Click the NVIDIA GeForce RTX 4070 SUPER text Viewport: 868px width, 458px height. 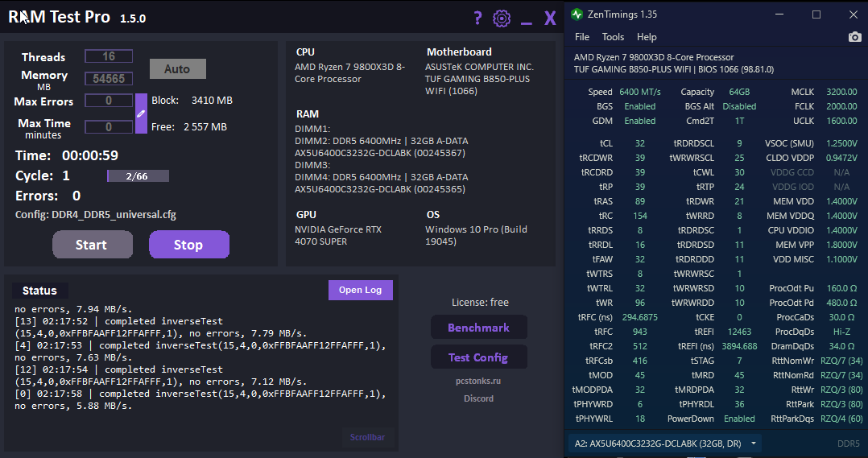(x=338, y=235)
